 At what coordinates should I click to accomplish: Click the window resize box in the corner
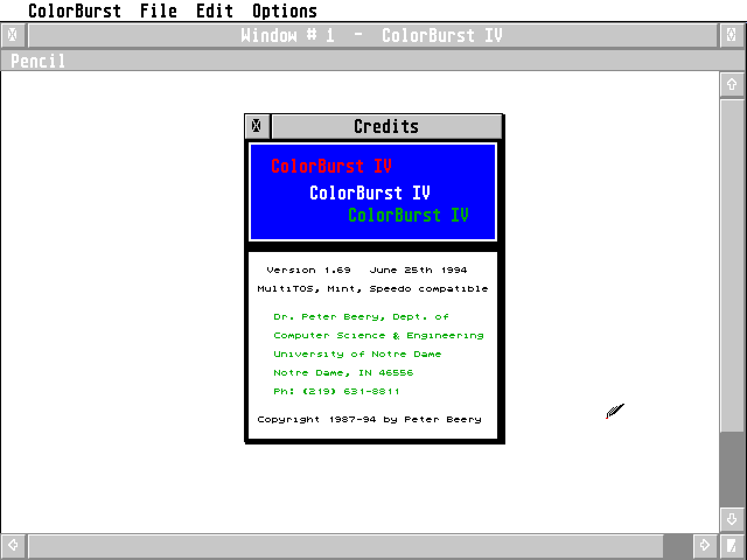coord(732,545)
